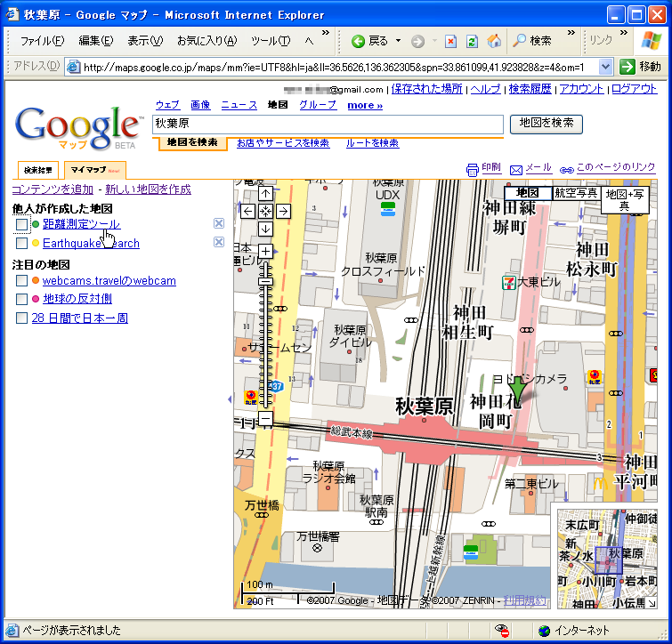Viewport: 672px width, 644px height.
Task: Pan the map down with arrow
Action: click(265, 229)
